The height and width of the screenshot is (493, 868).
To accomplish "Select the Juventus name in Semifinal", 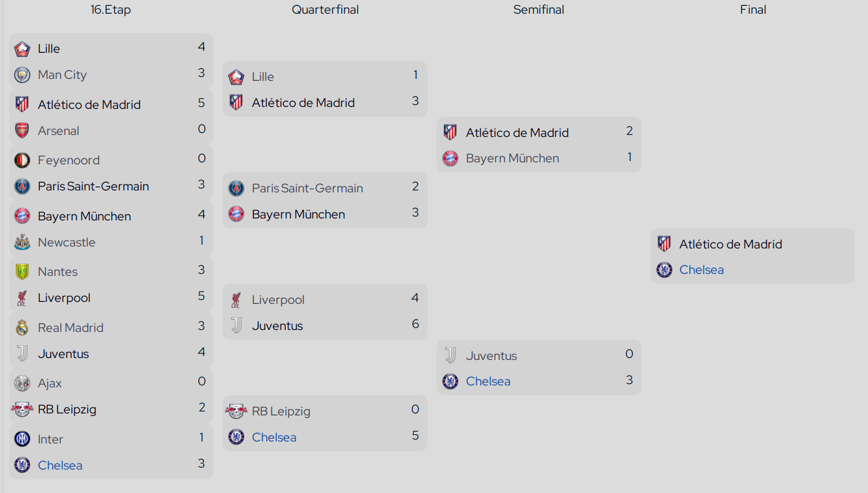I will [491, 356].
